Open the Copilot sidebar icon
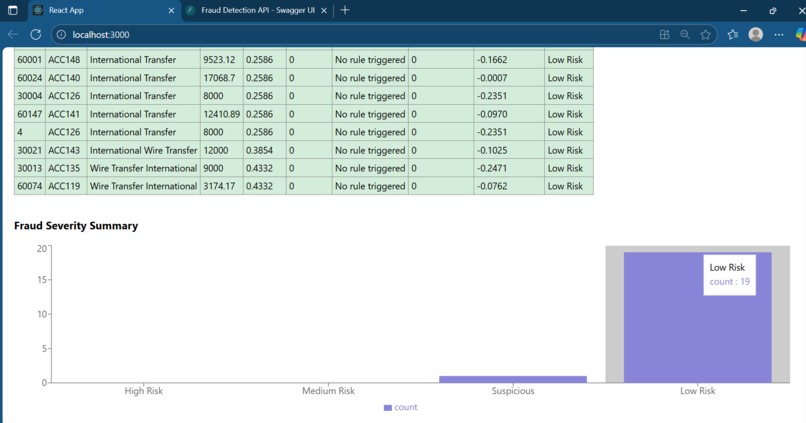This screenshot has height=423, width=806. click(800, 34)
